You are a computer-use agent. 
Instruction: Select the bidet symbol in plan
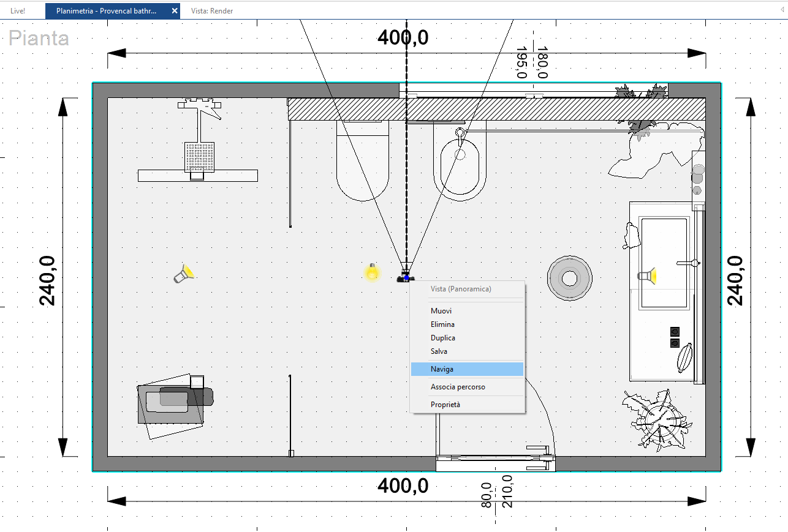(x=460, y=162)
